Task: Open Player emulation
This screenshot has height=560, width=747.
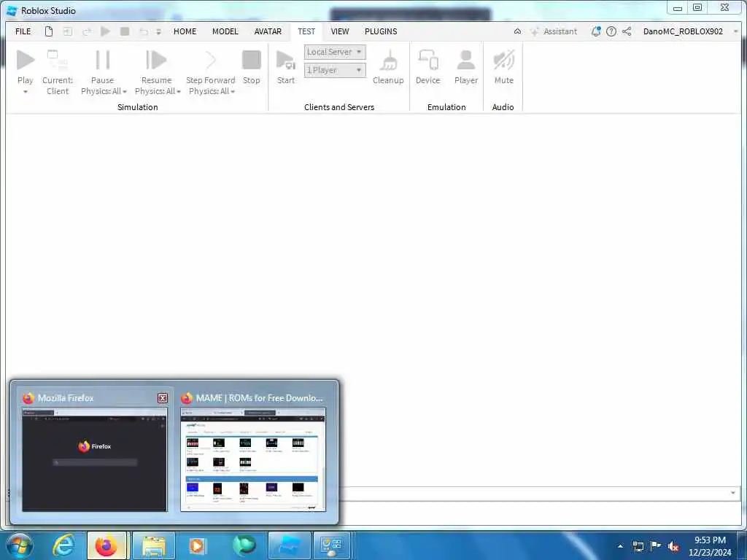Action: click(x=466, y=66)
